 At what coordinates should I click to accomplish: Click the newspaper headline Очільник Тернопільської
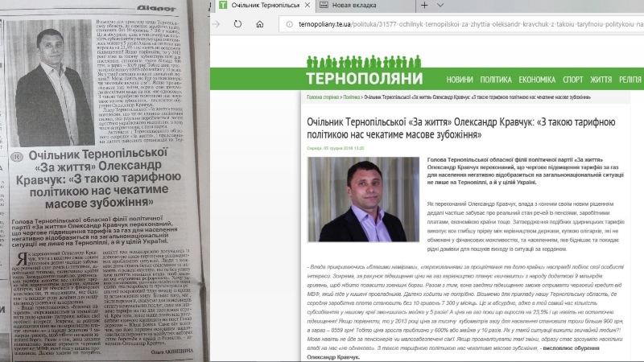98,178
